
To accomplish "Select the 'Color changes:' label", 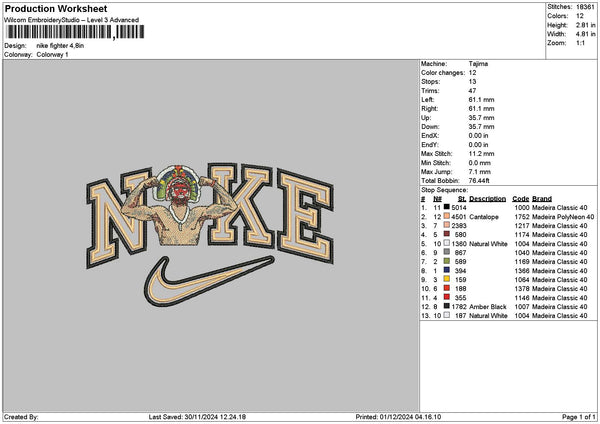I will point(443,73).
